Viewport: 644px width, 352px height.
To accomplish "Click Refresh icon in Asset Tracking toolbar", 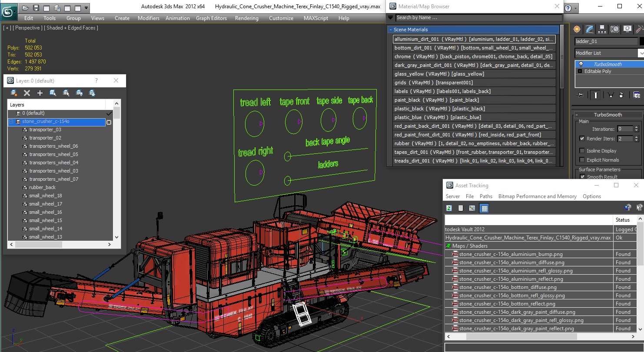I will point(449,208).
